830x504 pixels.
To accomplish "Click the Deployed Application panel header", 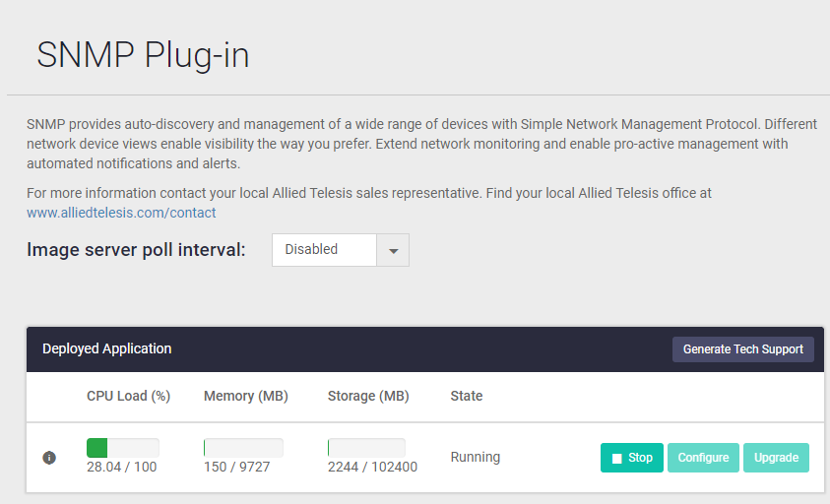I will (x=106, y=348).
